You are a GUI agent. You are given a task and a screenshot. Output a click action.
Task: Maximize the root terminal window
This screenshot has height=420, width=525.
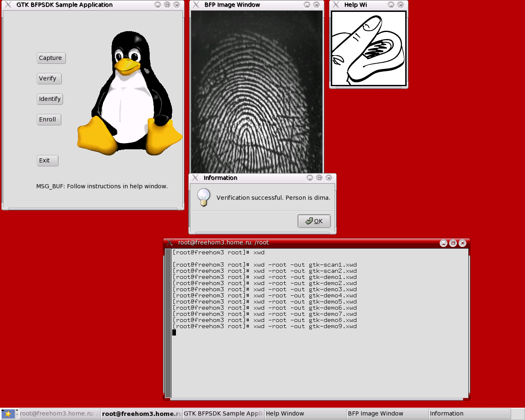(453, 243)
